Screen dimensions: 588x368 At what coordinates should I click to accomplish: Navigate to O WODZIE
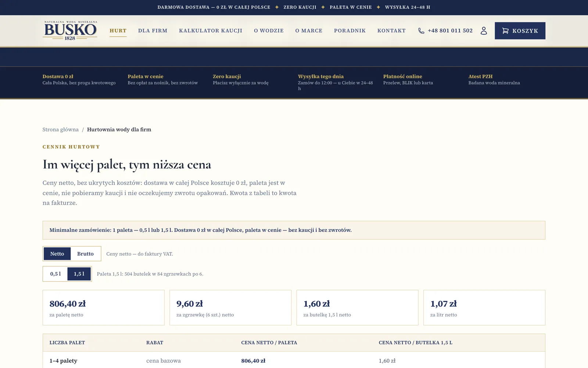pos(269,31)
